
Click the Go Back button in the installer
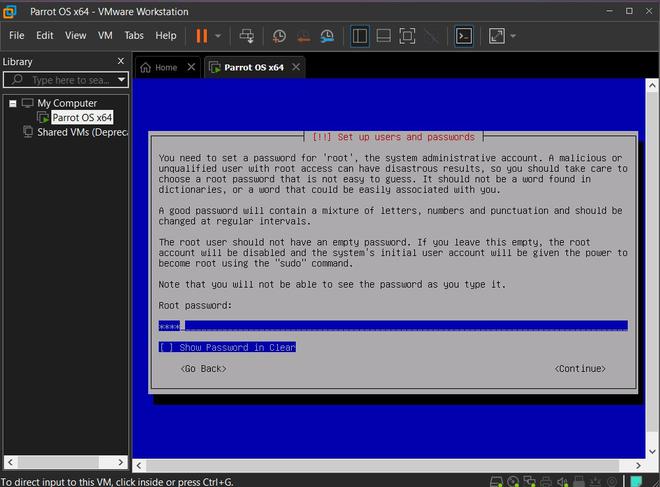pyautogui.click(x=203, y=369)
